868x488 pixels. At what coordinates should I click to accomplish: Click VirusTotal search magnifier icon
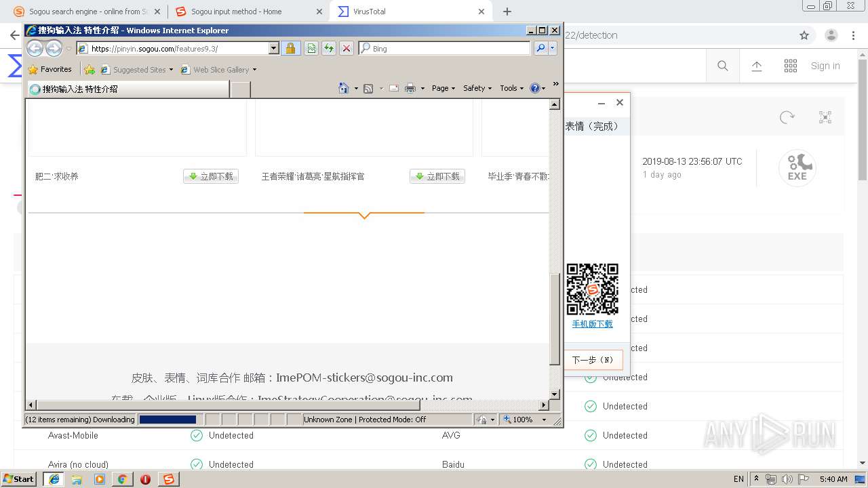723,66
